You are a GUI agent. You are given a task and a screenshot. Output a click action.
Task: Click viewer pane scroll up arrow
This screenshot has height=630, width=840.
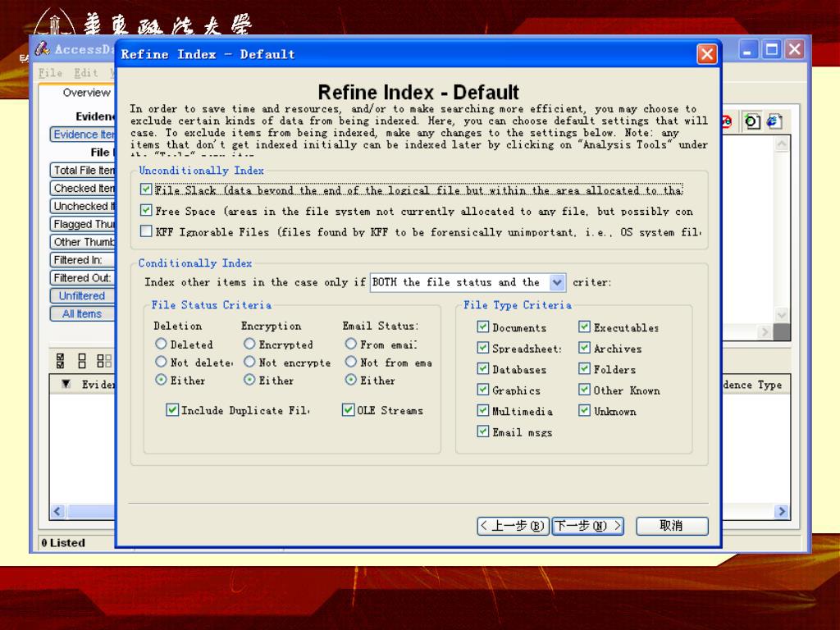click(782, 144)
